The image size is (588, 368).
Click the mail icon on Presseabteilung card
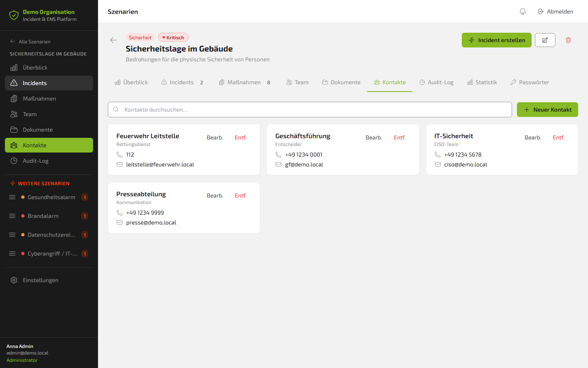120,222
